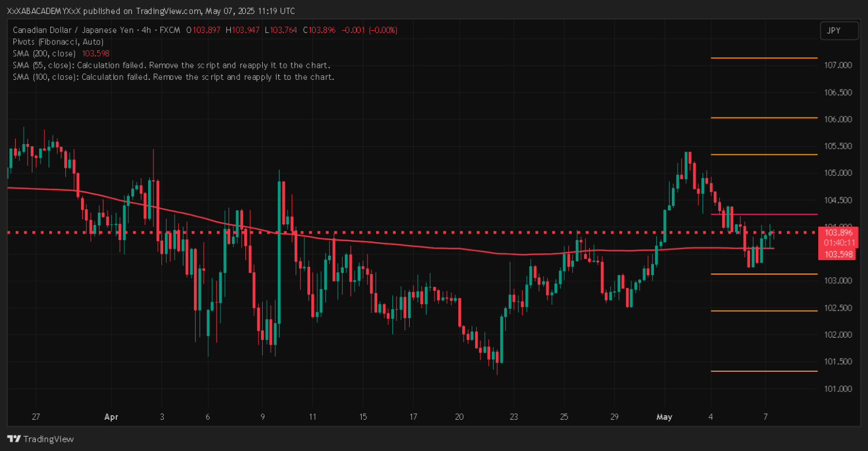Click the close price value C103.896 in the legend

[319, 30]
